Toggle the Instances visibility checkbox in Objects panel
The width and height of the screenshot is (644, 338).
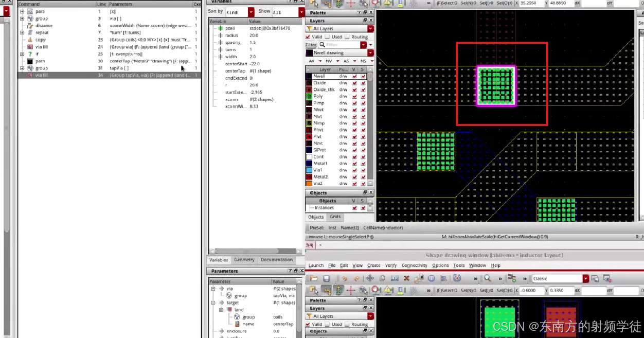(354, 208)
